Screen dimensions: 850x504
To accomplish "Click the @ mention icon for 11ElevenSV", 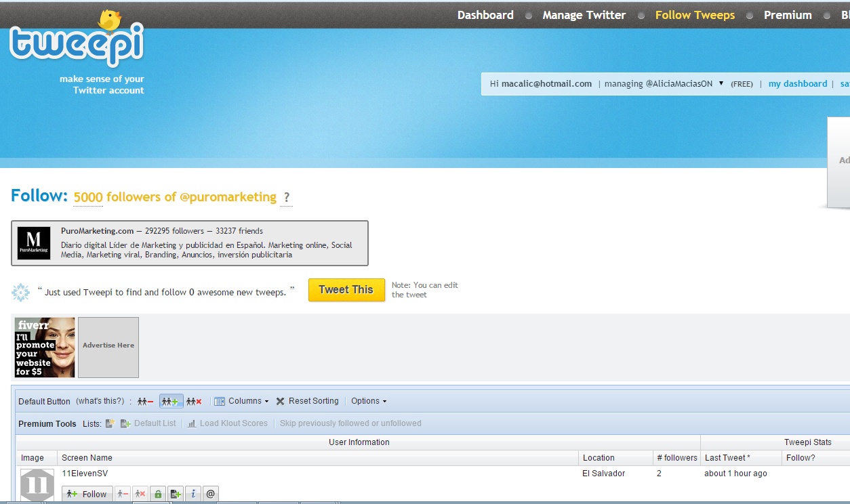I will tap(211, 495).
